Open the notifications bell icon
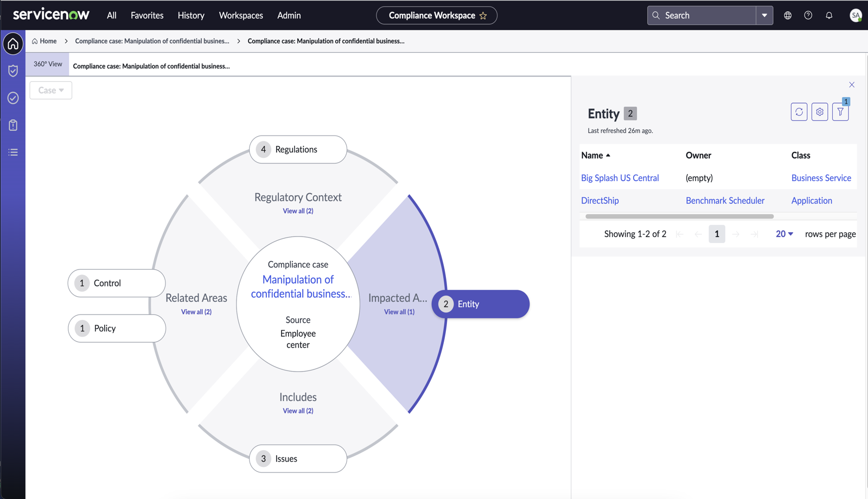The width and height of the screenshot is (868, 499). point(829,16)
